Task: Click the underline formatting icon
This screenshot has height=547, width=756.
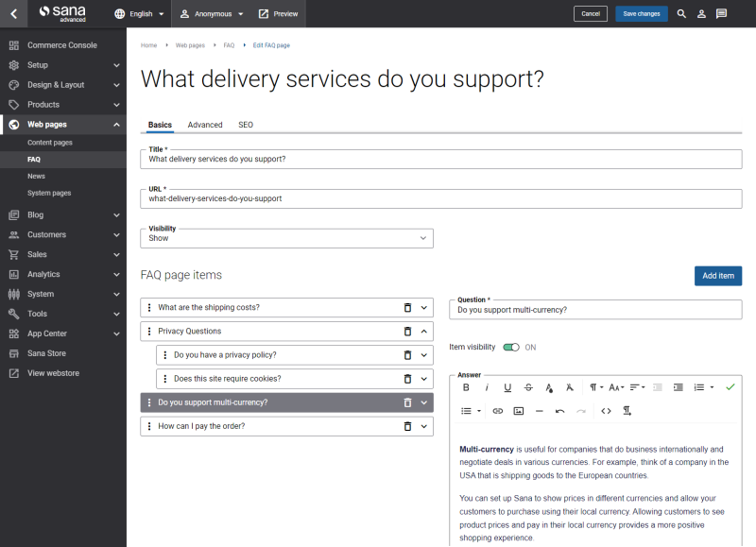Action: click(x=507, y=387)
